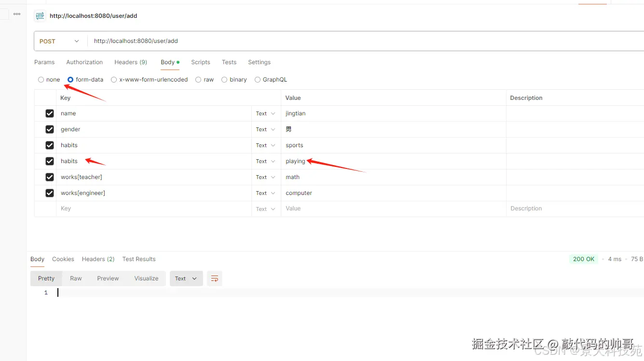
Task: Select the binary body radio button
Action: click(224, 80)
